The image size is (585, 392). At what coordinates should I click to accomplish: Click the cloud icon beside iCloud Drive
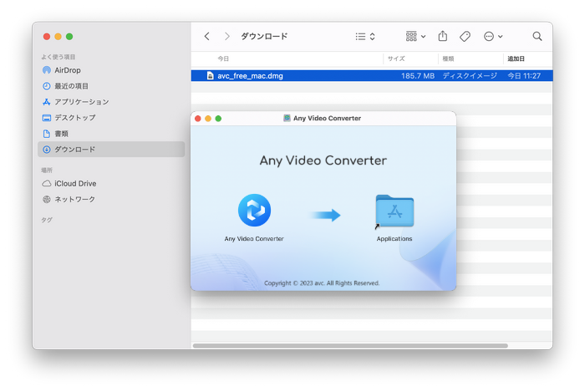47,184
